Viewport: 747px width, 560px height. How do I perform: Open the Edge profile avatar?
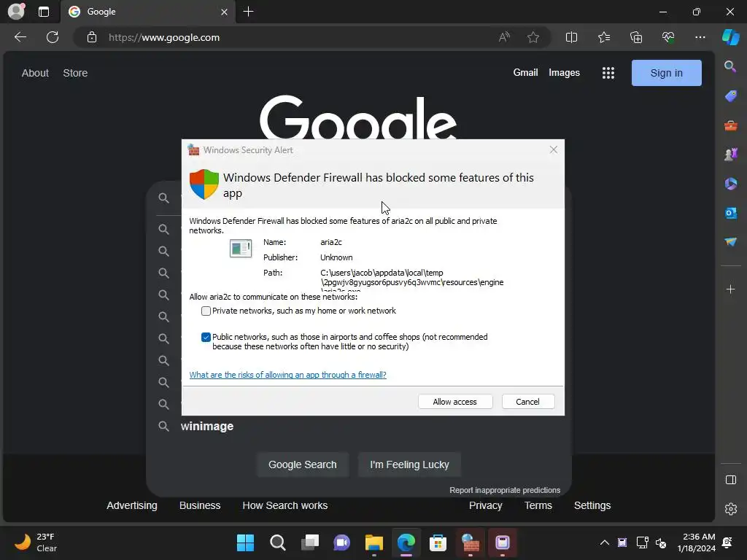(x=16, y=12)
